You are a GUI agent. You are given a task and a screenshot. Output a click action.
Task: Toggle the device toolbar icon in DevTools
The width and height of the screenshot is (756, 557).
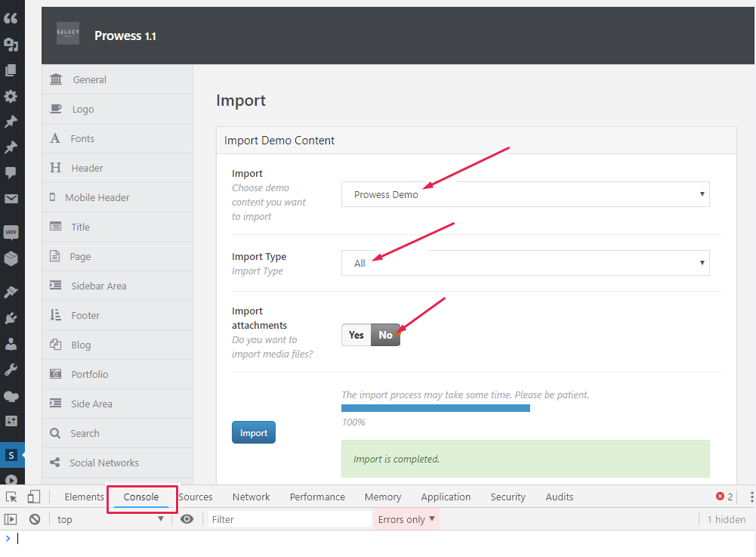coord(33,497)
